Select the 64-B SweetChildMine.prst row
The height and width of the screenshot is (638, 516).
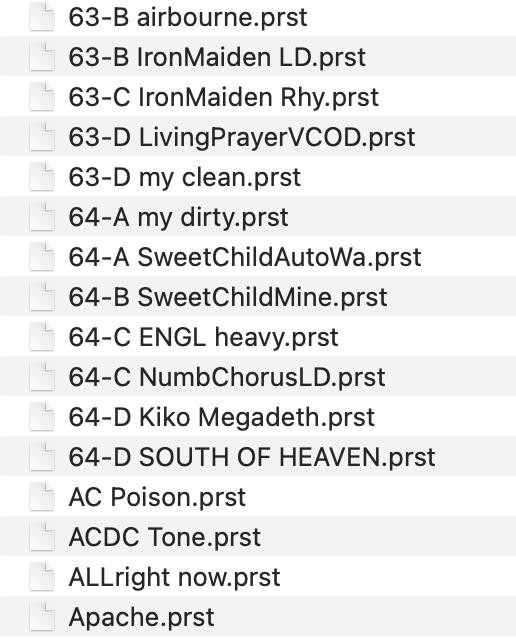click(x=258, y=297)
